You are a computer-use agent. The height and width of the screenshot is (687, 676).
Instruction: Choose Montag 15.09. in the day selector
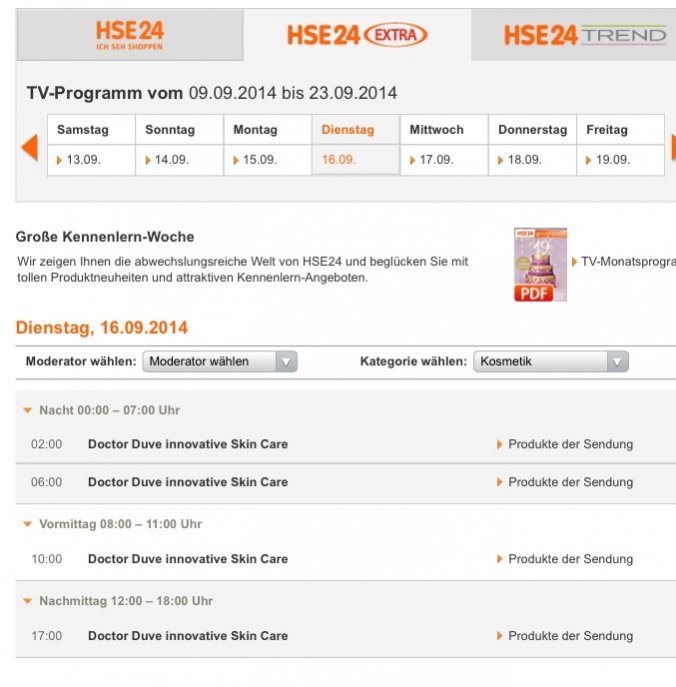[x=267, y=160]
